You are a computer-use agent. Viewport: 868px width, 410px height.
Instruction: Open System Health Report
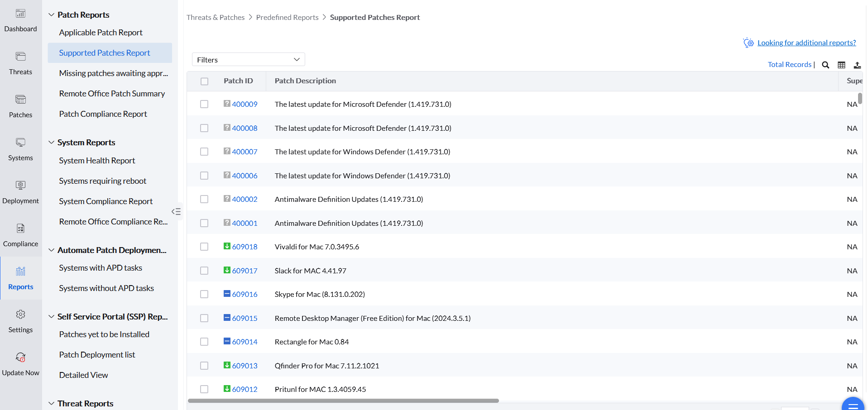click(x=97, y=161)
